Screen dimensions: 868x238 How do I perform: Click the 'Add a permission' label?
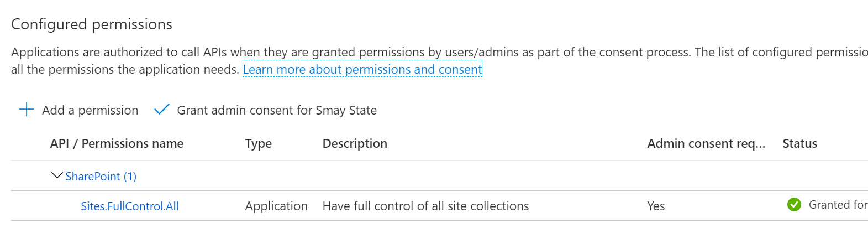click(90, 110)
